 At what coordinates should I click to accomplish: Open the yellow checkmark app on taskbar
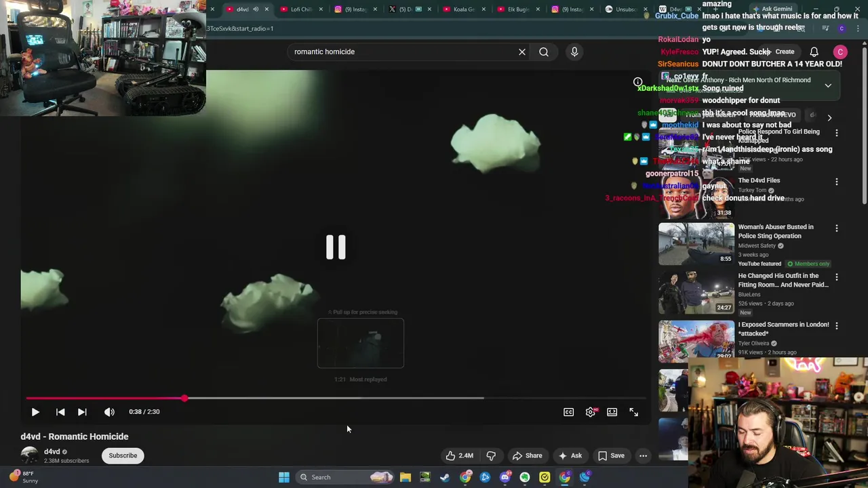tap(545, 477)
